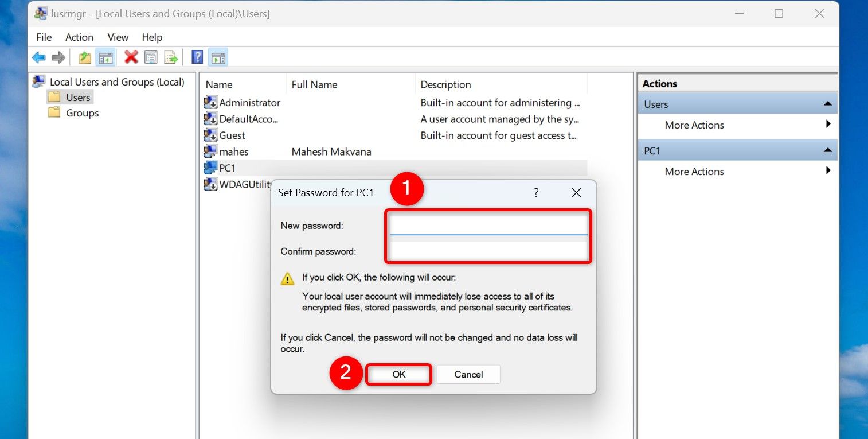Collapse the PC1 section in Actions pane
868x439 pixels.
[x=827, y=150]
